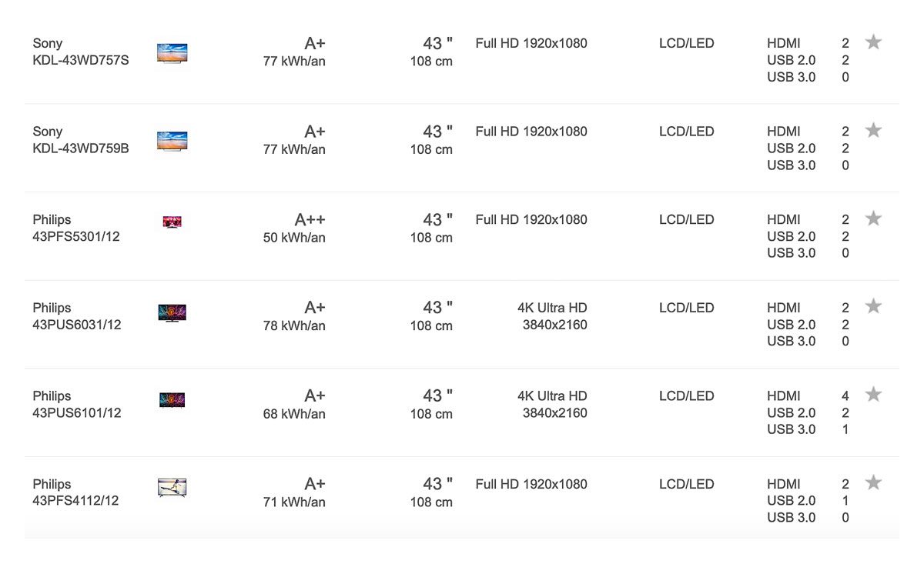
Task: Select the Philips 43PUS6101/12 TV image
Action: [x=172, y=400]
